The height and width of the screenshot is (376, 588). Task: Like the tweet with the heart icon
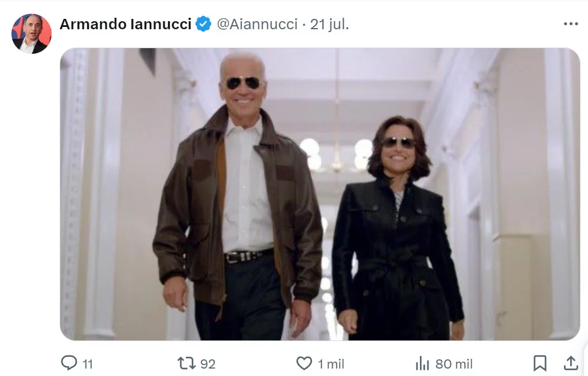pyautogui.click(x=304, y=363)
